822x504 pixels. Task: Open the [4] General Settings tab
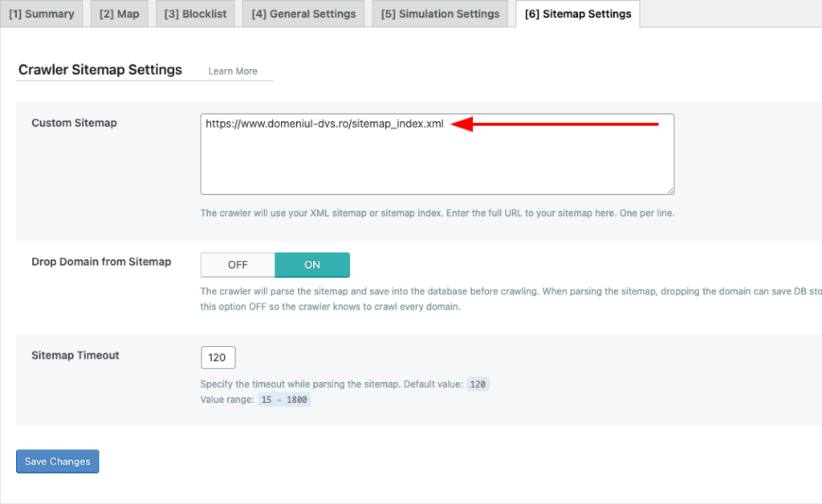303,13
